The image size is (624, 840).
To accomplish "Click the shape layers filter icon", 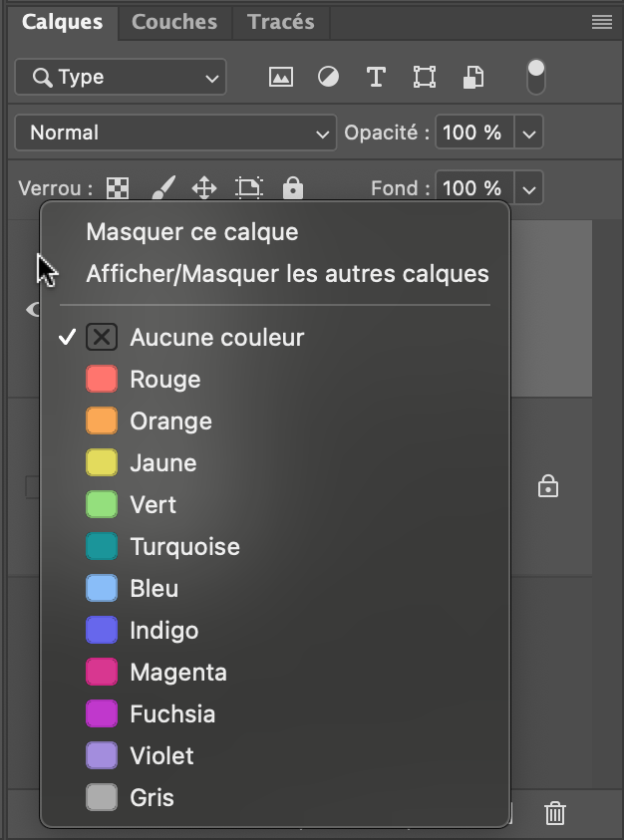I will pos(424,77).
